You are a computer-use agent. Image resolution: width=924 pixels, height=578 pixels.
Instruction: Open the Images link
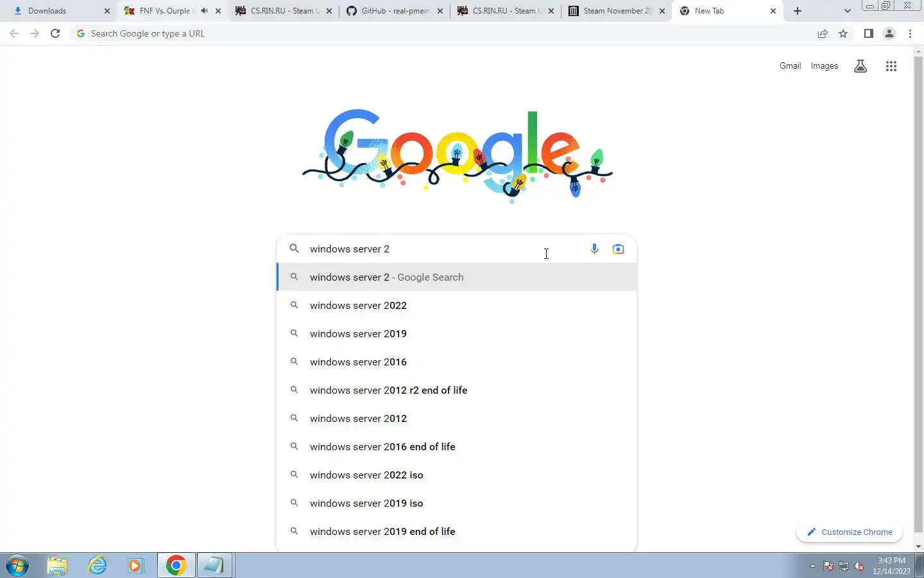[x=824, y=66]
